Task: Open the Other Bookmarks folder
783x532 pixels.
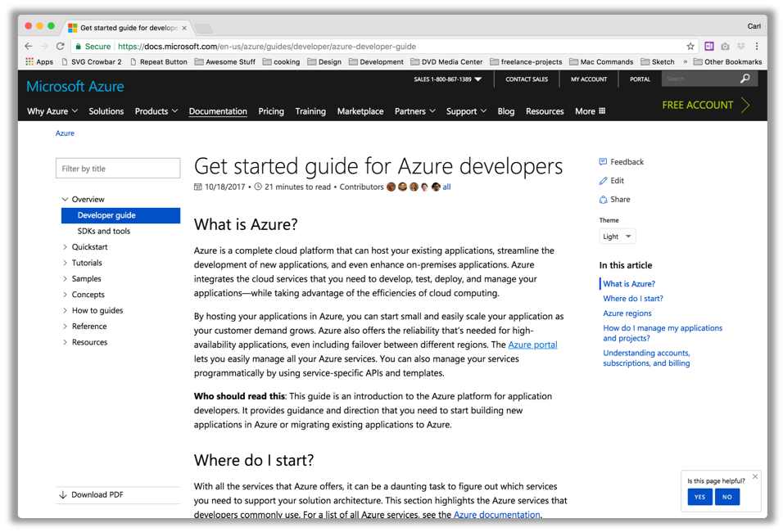Action: (727, 62)
